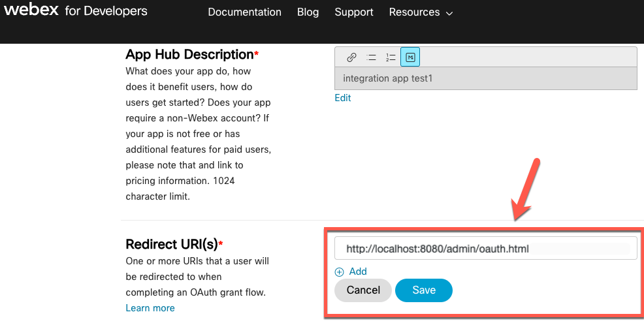Open the Documentation menu item
The width and height of the screenshot is (644, 325).
[x=244, y=12]
